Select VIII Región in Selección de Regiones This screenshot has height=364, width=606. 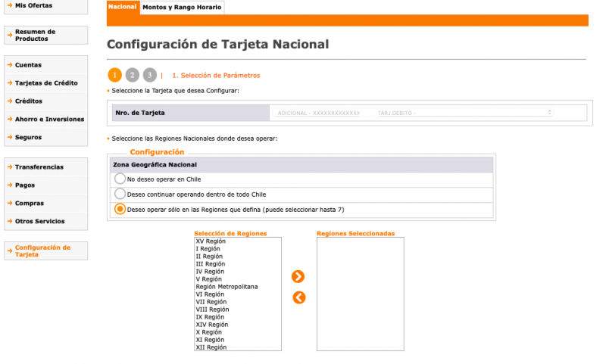[x=212, y=310]
